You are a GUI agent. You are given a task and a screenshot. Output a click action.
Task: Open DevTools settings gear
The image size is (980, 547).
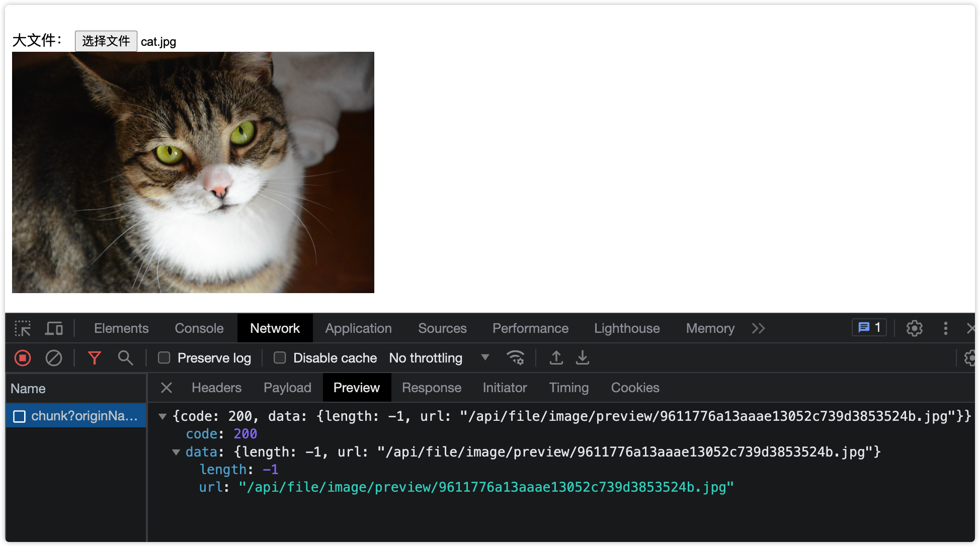coord(914,328)
